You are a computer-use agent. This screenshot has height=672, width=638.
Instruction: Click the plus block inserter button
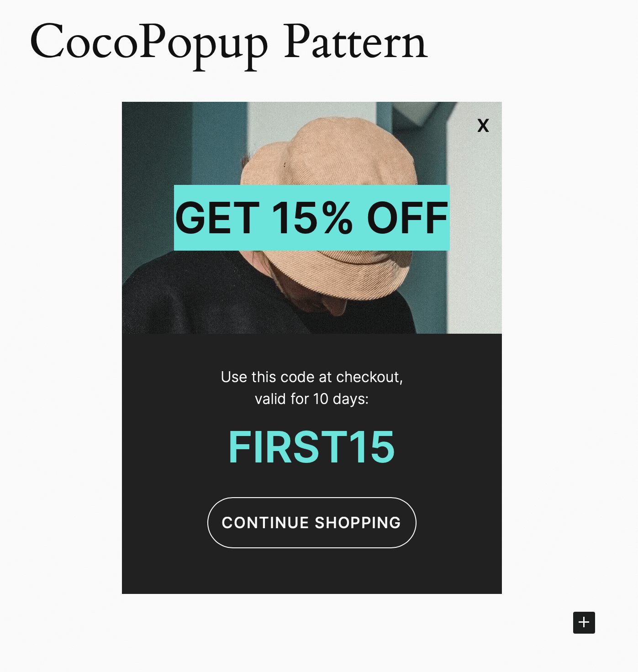point(584,622)
